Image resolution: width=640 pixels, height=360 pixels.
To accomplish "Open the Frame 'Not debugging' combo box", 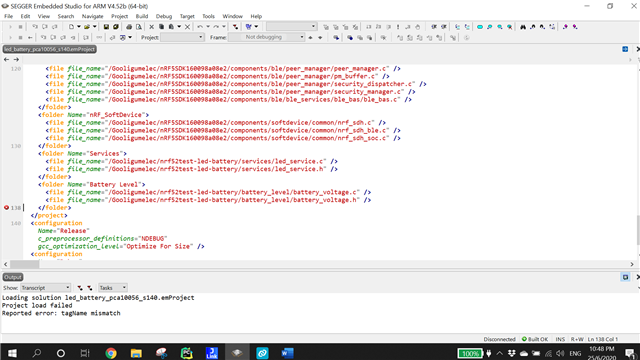I will (266, 37).
